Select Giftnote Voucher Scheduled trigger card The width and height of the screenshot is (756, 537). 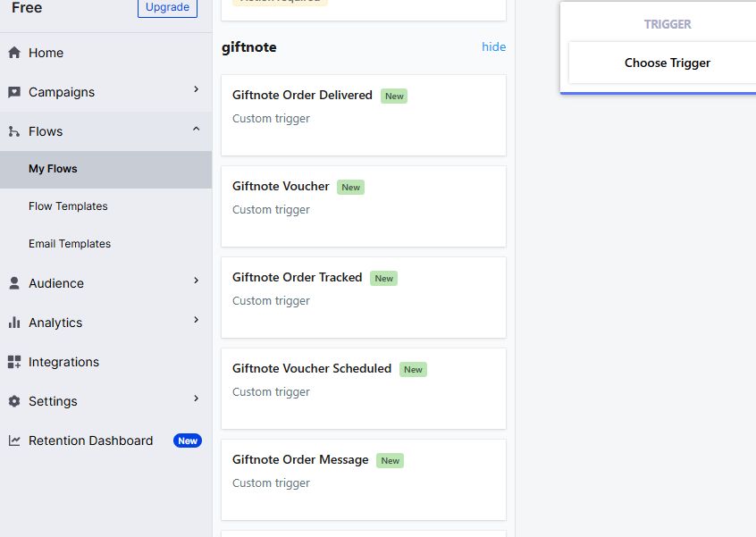(364, 389)
